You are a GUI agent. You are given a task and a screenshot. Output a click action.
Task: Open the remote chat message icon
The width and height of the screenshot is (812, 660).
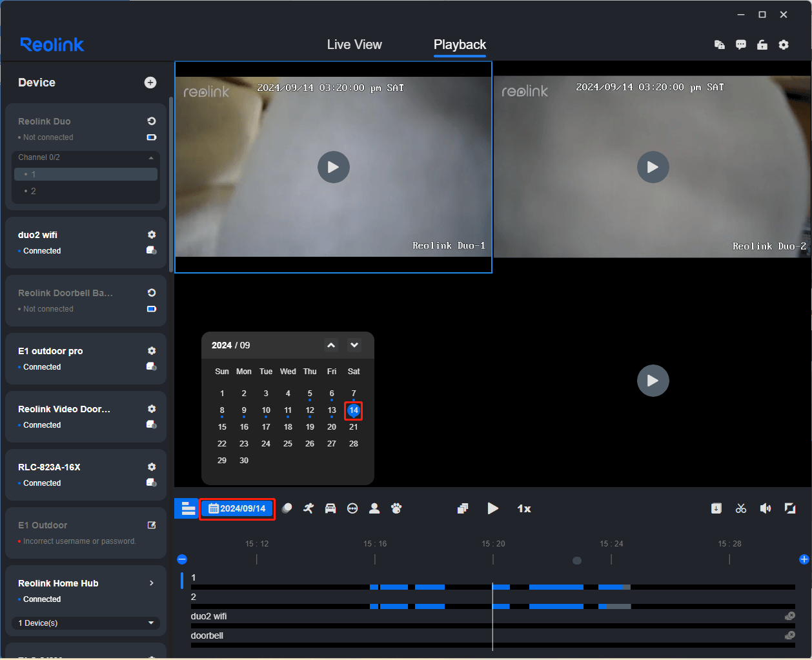pos(741,45)
